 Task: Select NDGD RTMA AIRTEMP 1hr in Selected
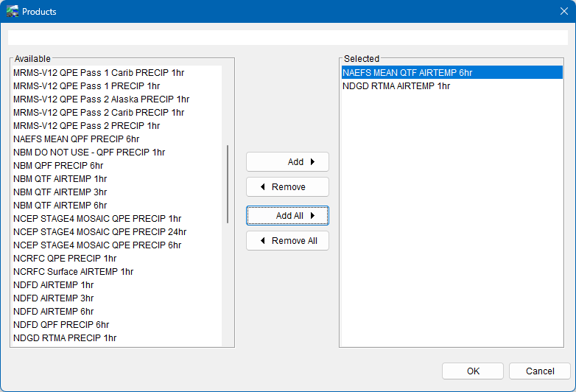[452, 86]
